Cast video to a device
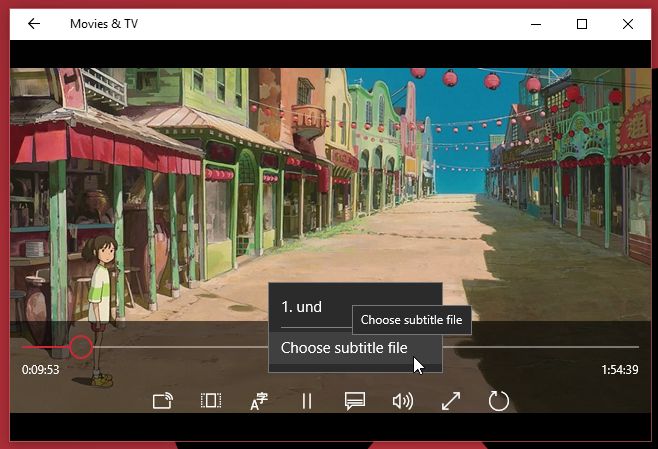This screenshot has height=449, width=658. [x=162, y=401]
